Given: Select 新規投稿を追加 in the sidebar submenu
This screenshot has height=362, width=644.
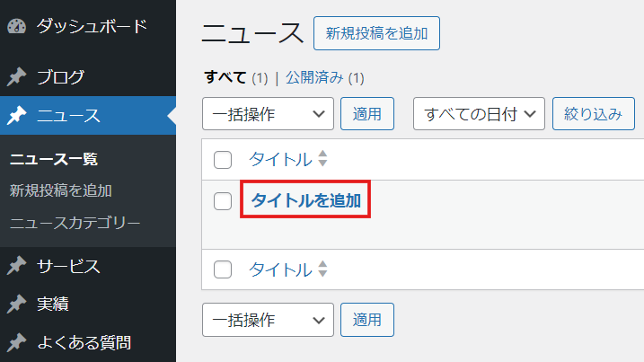Looking at the screenshot, I should [61, 190].
